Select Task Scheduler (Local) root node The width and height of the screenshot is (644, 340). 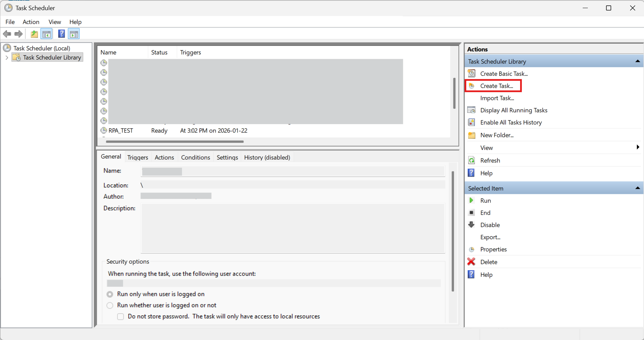[42, 48]
